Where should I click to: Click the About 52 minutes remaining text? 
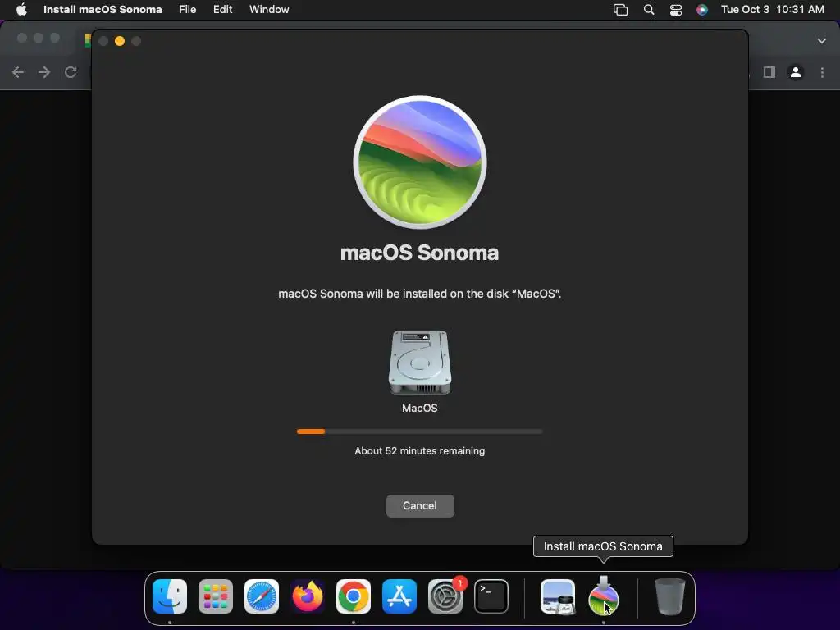click(419, 451)
